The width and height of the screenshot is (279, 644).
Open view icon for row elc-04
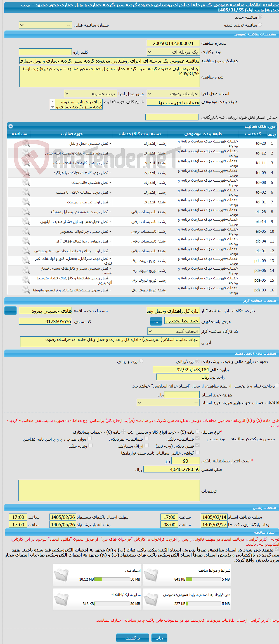(x=26, y=241)
